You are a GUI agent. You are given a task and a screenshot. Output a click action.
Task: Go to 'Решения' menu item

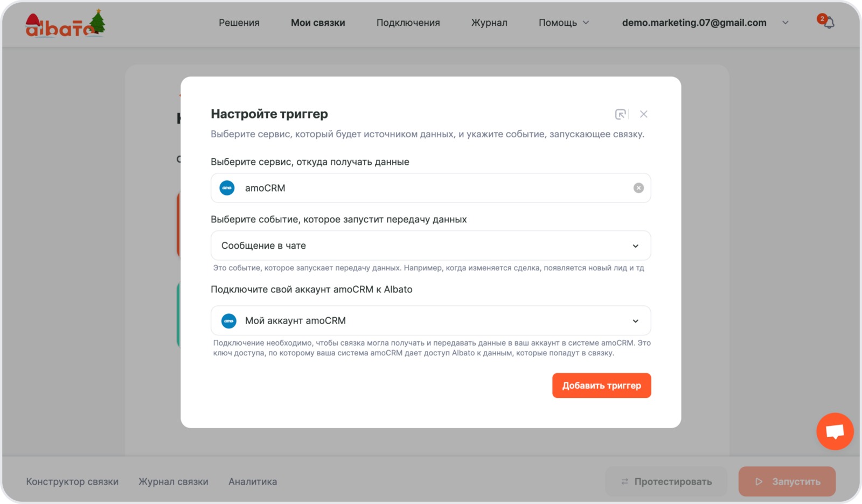(x=239, y=23)
